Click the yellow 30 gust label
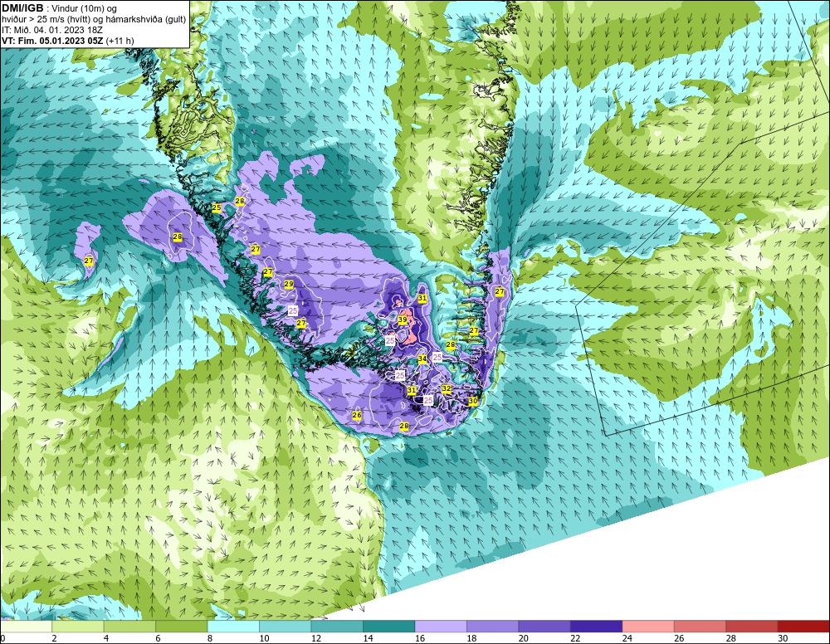The height and width of the screenshot is (644, 830). [473, 401]
